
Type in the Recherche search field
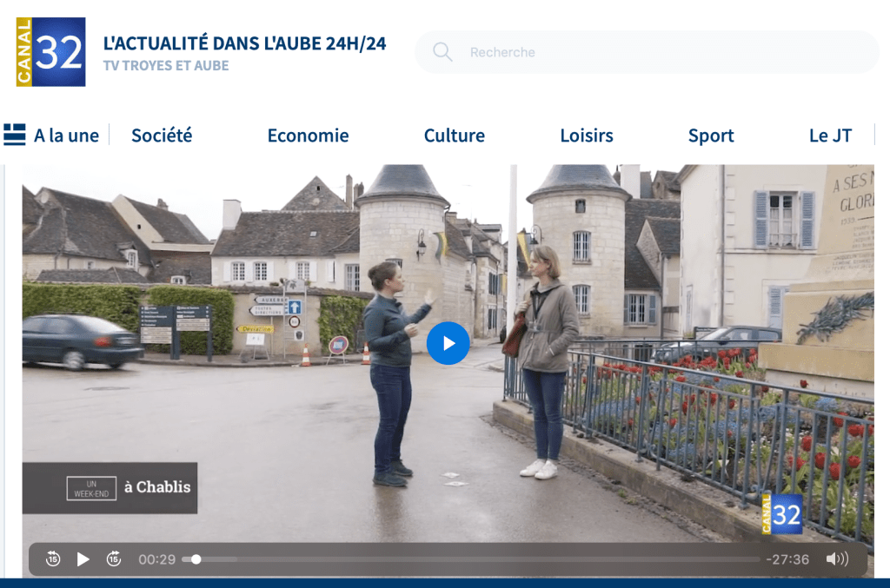[661, 52]
